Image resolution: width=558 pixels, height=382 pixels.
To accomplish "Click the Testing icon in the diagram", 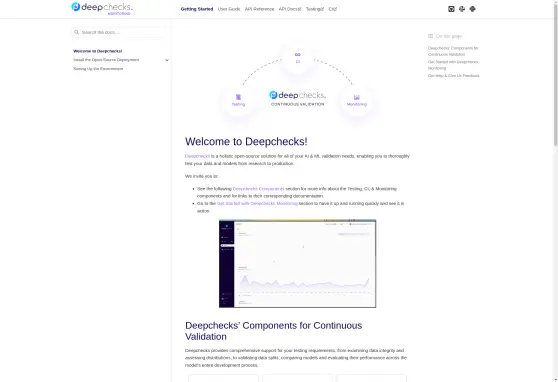I will tap(238, 100).
